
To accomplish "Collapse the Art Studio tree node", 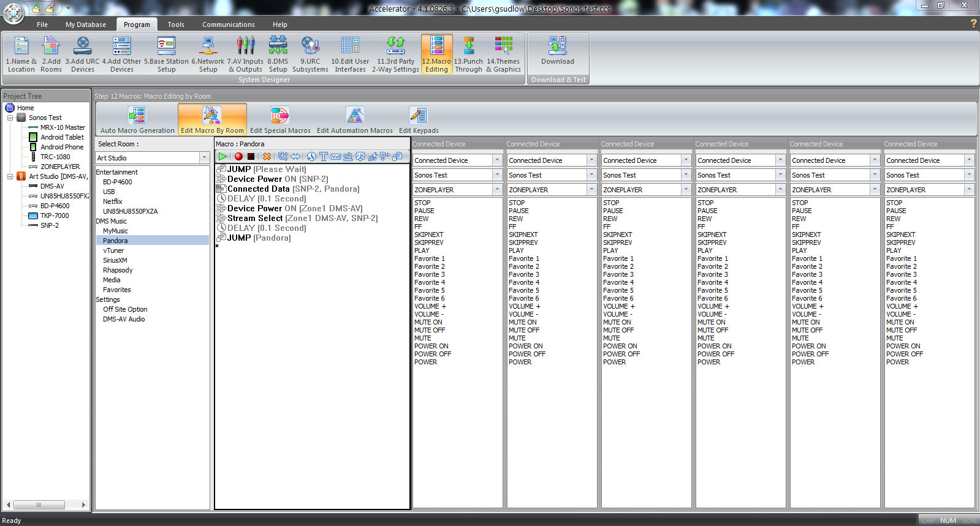I will pyautogui.click(x=10, y=176).
